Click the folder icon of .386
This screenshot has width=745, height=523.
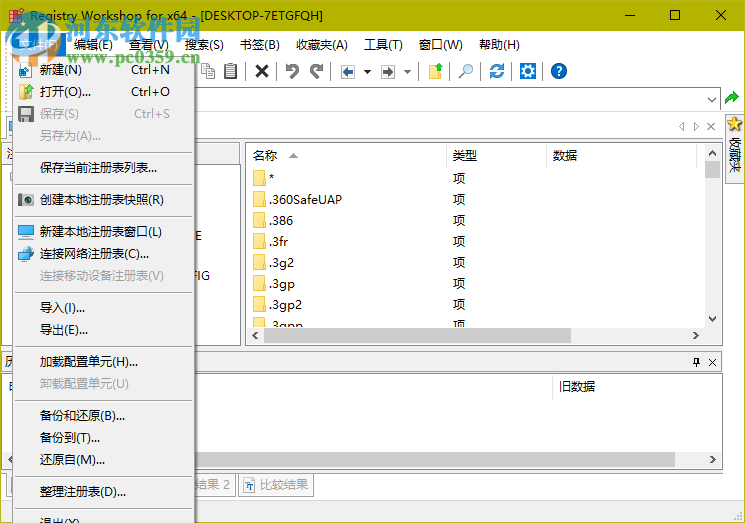pos(259,220)
